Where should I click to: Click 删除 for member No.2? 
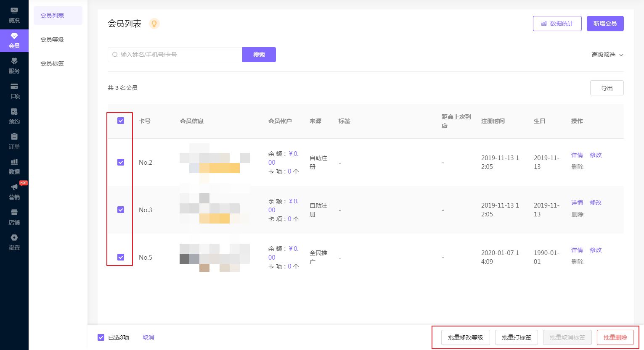[x=577, y=167]
